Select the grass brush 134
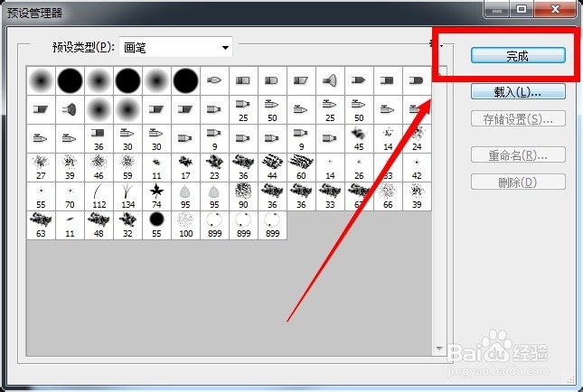 [x=127, y=197]
